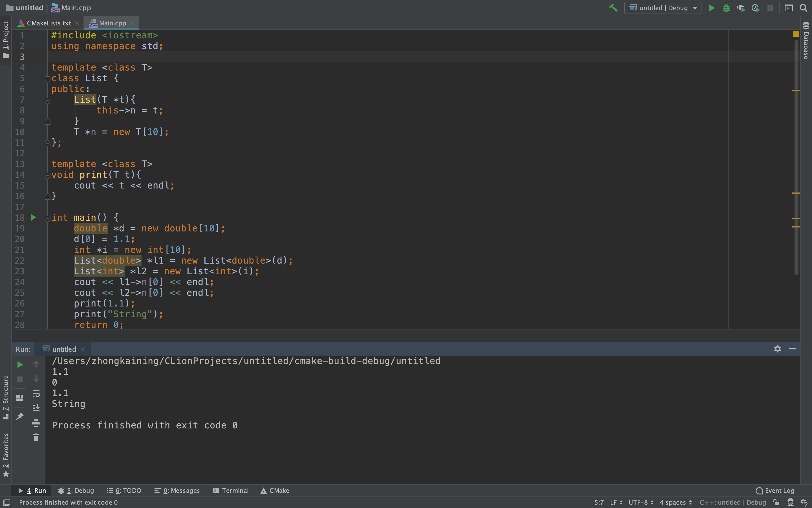Click C++: untitled | Debug resolve context

coord(733,502)
